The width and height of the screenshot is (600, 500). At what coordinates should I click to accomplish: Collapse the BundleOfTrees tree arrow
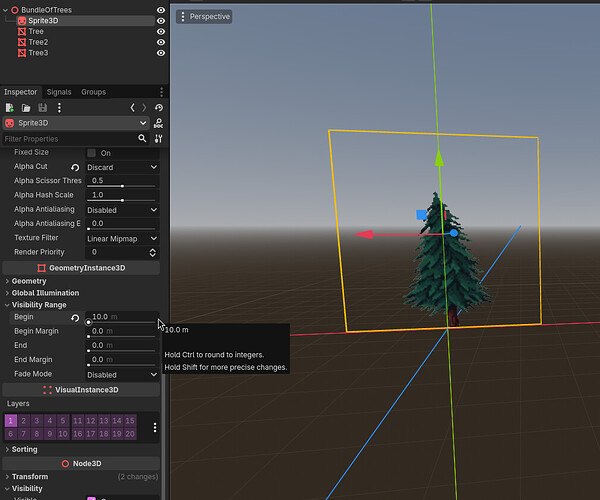[x=5, y=10]
